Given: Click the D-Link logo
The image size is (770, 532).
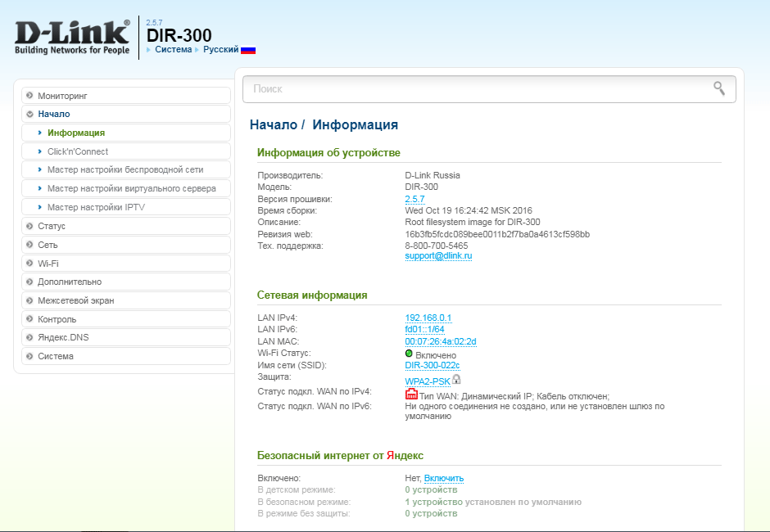Looking at the screenshot, I should [x=72, y=37].
